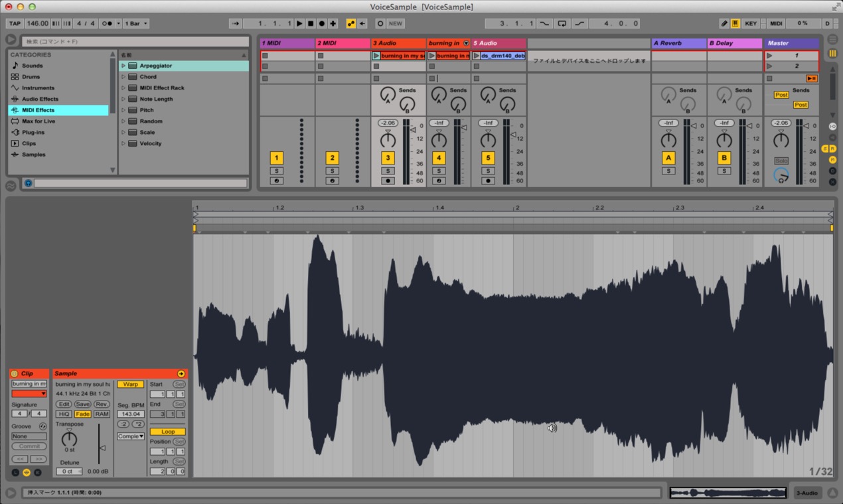Screen dimensions: 843x504
Task: Toggle the MIDI arrangement overdub plus button
Action: pos(333,23)
